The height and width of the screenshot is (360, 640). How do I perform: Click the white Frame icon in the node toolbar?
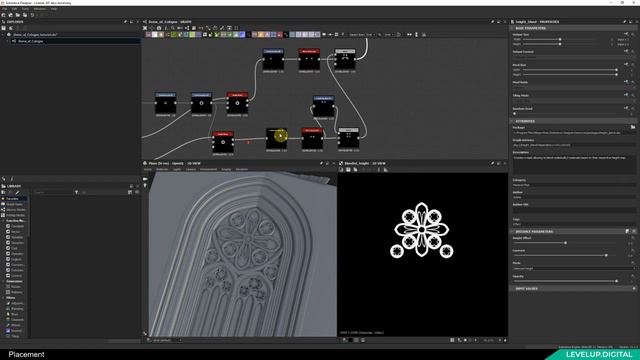pyautogui.click(x=155, y=35)
